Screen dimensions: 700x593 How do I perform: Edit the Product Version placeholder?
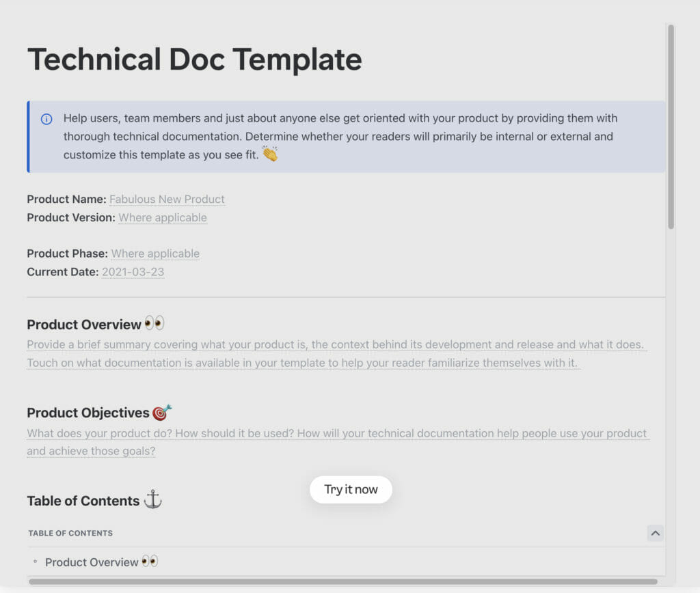coord(162,217)
